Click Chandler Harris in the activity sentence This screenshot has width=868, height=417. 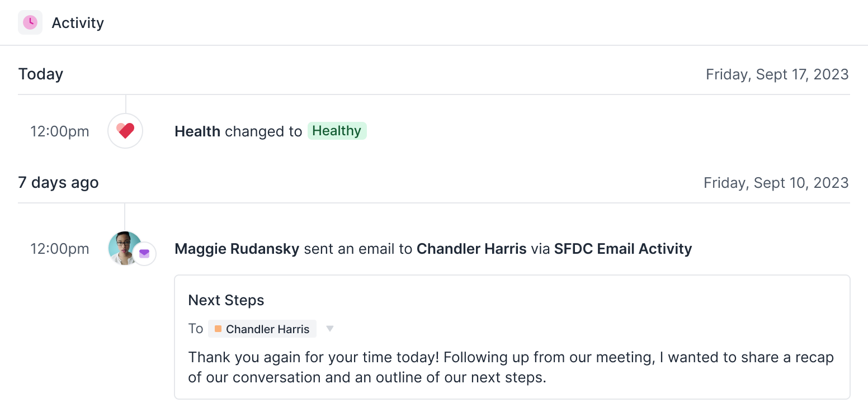pos(471,249)
